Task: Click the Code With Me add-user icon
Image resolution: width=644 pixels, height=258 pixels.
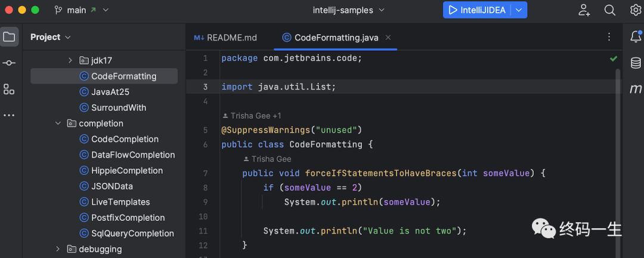Action: (584, 10)
